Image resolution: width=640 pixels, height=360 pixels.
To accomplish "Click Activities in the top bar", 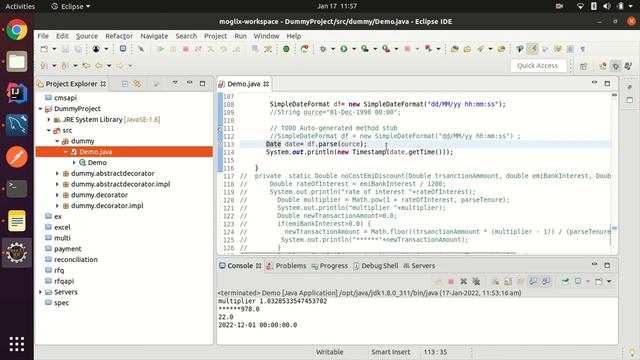I will (20, 6).
